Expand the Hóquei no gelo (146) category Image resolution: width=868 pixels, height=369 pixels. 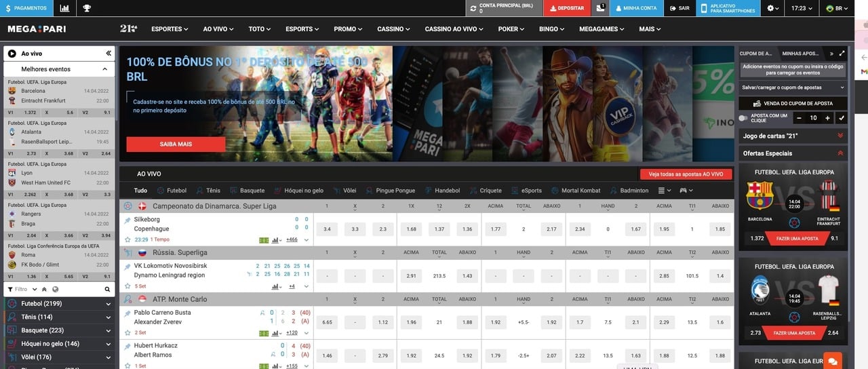coord(59,344)
